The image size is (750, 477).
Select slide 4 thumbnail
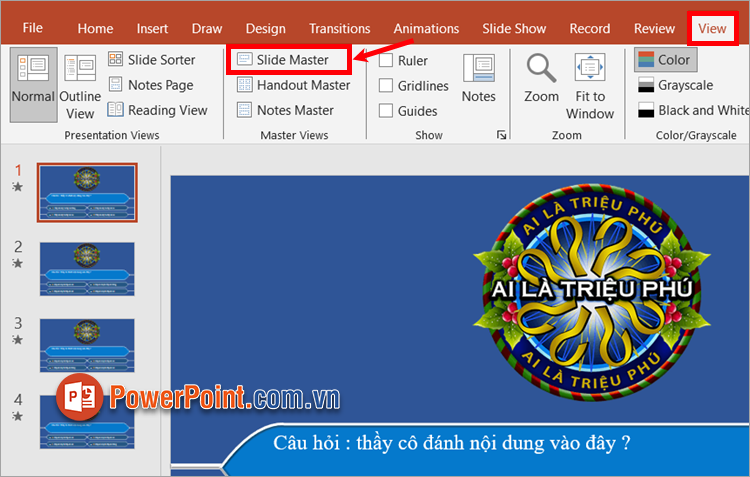coord(87,422)
